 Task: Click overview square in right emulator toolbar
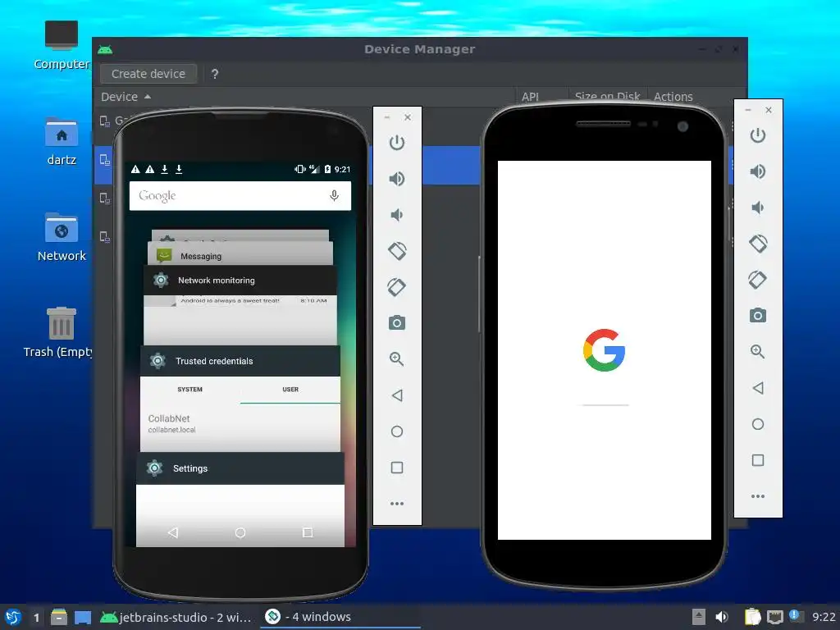tap(758, 460)
